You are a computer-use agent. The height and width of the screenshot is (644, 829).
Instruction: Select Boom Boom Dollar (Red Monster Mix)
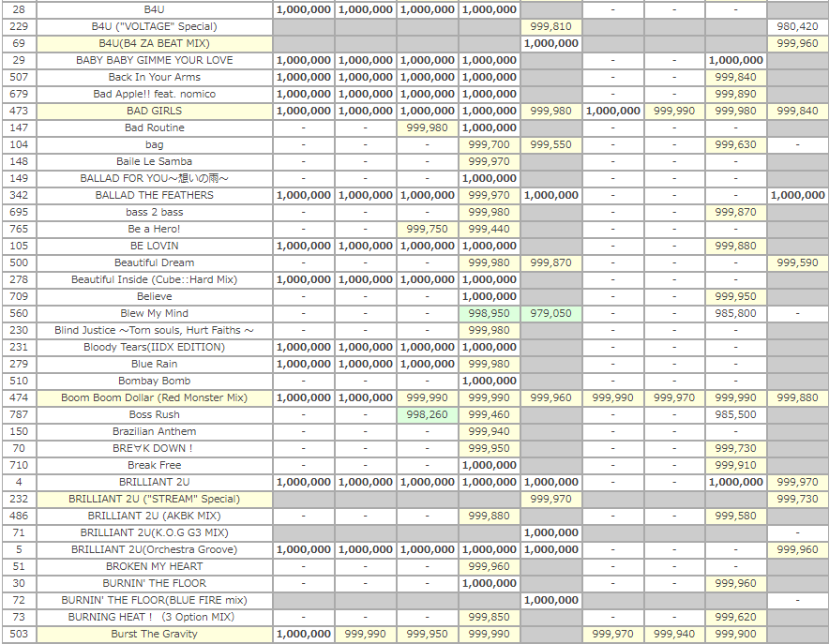[154, 397]
